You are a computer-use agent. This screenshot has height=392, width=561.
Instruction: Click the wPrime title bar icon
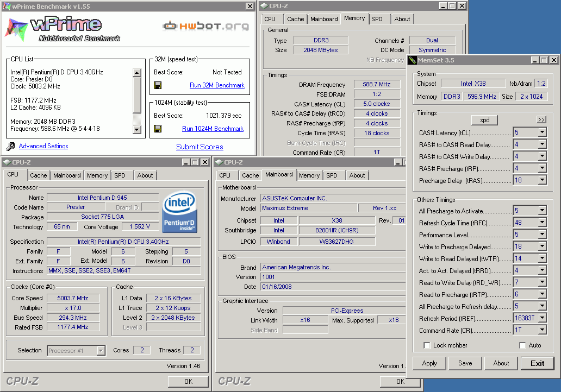click(7, 6)
